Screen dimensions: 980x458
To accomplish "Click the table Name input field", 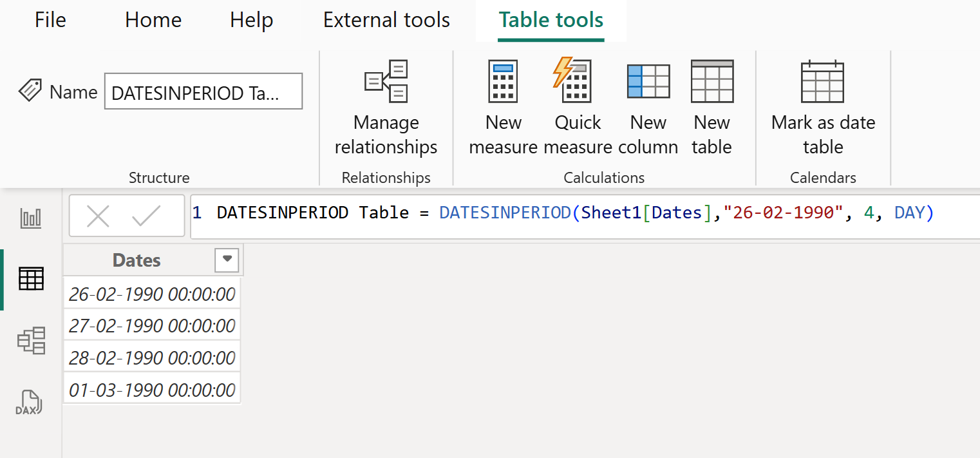I will pos(203,91).
